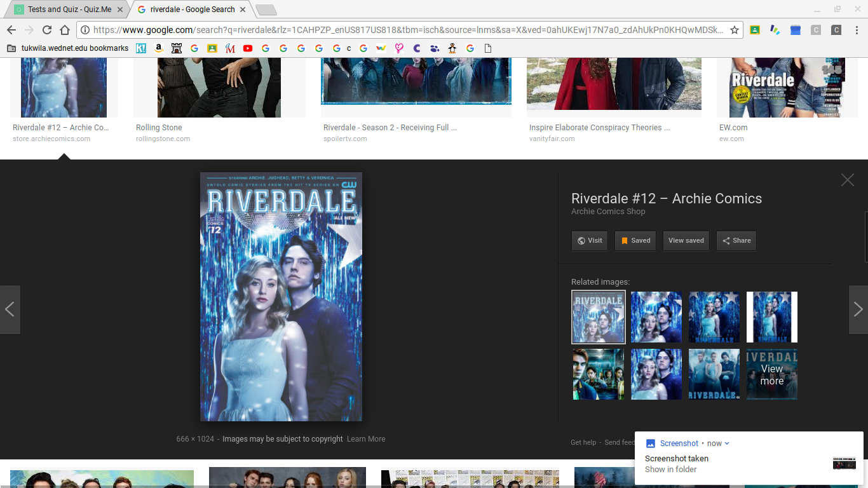Viewport: 868px width, 488px height.
Task: Click the Share button
Action: click(x=736, y=241)
